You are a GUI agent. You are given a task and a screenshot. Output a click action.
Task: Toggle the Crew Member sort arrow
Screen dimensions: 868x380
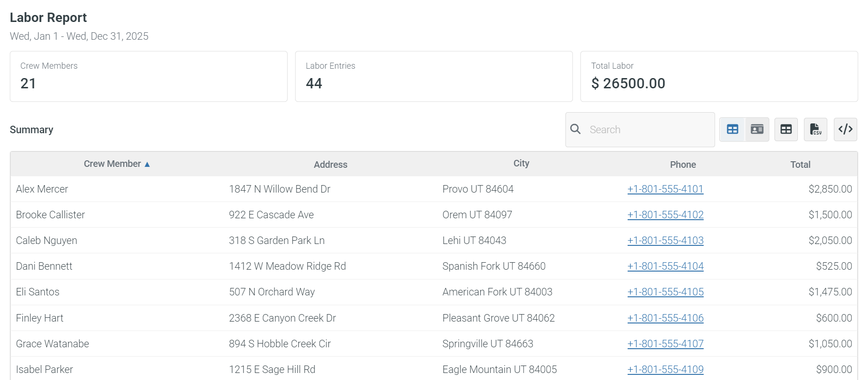(147, 165)
